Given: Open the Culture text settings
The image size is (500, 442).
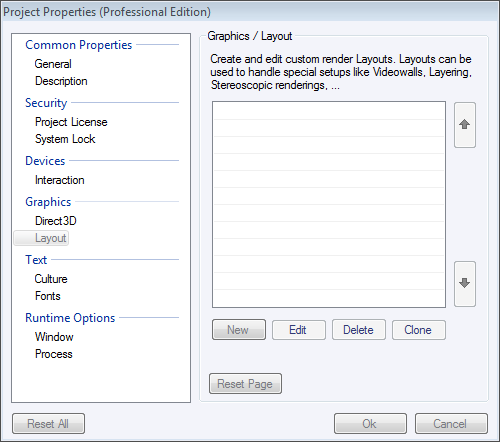Looking at the screenshot, I should (x=51, y=279).
